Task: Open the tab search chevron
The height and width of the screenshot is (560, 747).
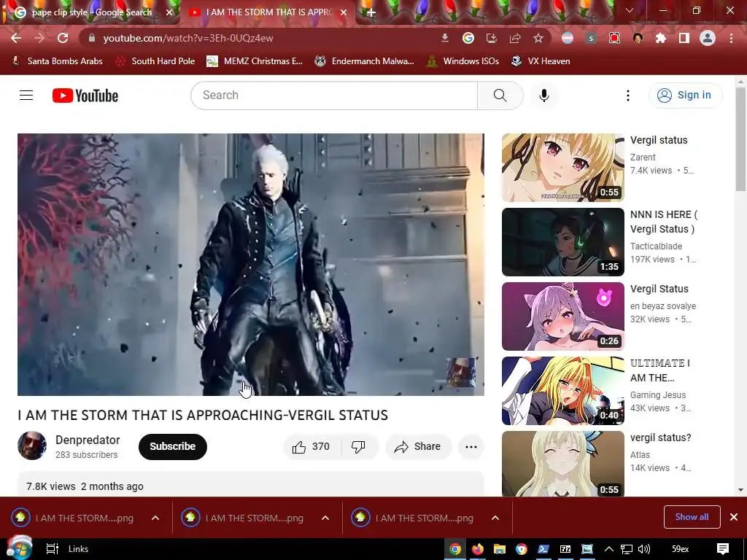Action: 630,10
